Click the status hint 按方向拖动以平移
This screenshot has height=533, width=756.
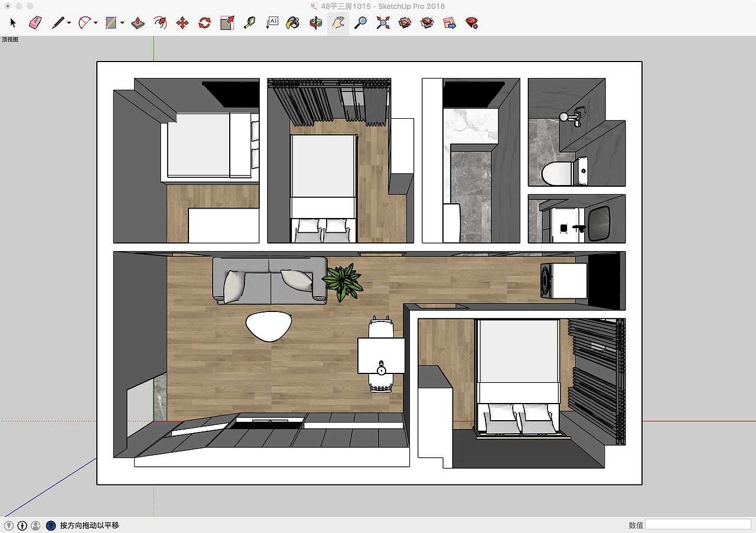click(x=89, y=525)
